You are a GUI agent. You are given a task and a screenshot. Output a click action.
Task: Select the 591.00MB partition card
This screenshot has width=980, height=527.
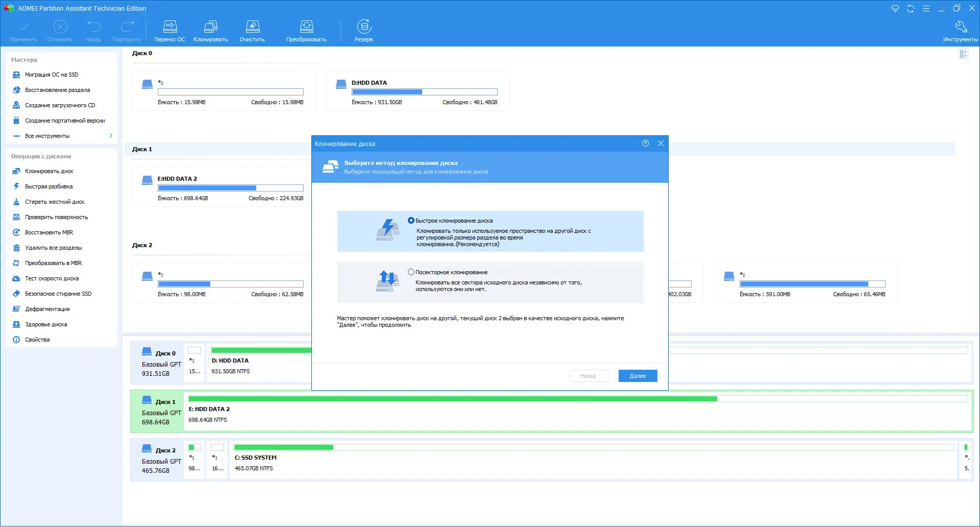[x=805, y=283]
